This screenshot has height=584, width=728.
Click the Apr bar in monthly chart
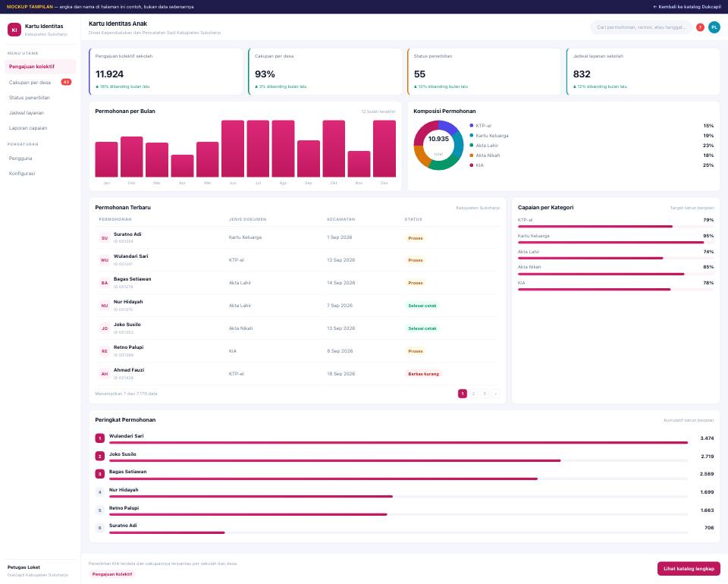click(x=182, y=166)
